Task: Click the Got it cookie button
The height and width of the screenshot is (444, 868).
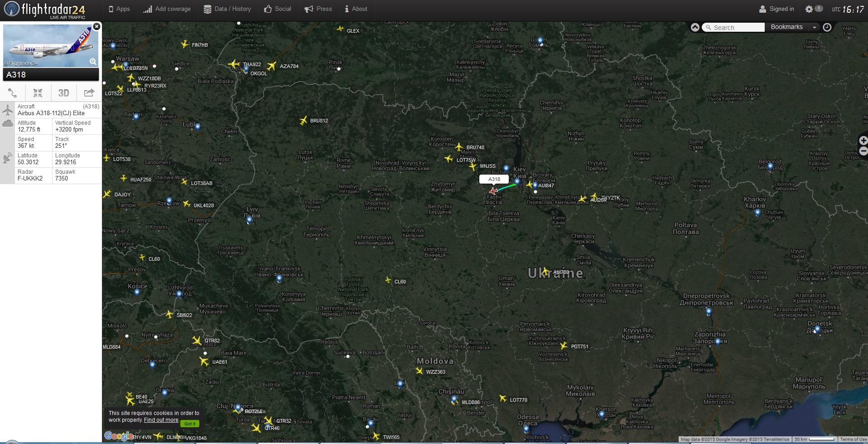Action: pos(190,424)
